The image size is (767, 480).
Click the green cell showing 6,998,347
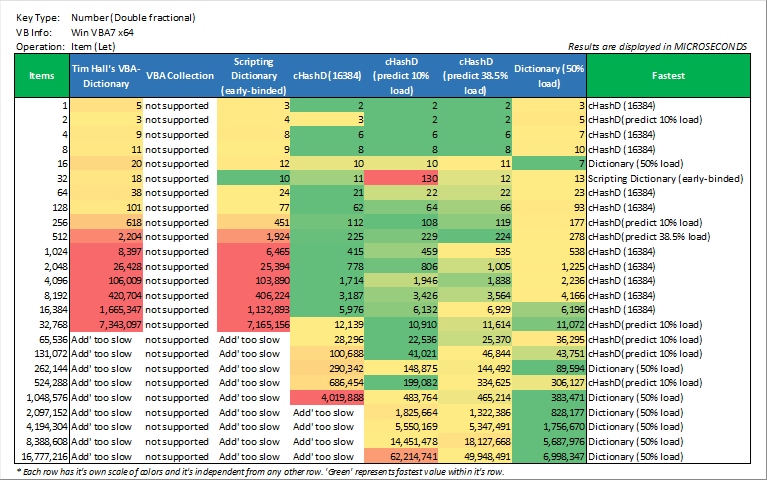click(549, 455)
